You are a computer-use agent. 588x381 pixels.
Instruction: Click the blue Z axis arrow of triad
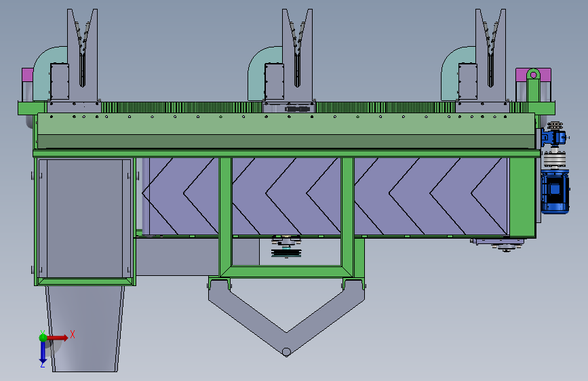tap(43, 351)
